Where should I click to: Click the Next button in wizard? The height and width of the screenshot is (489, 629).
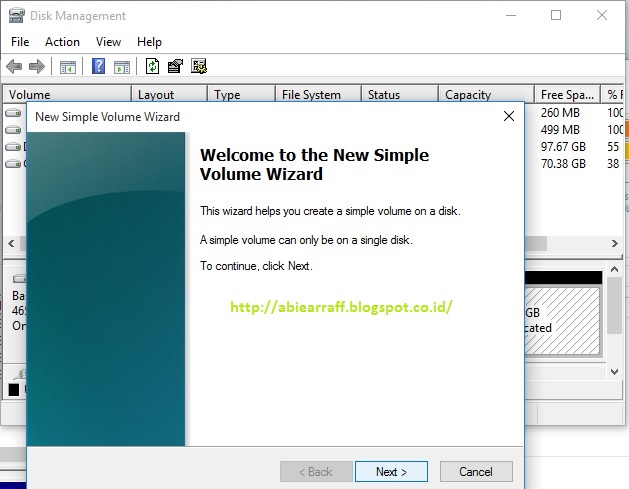391,471
